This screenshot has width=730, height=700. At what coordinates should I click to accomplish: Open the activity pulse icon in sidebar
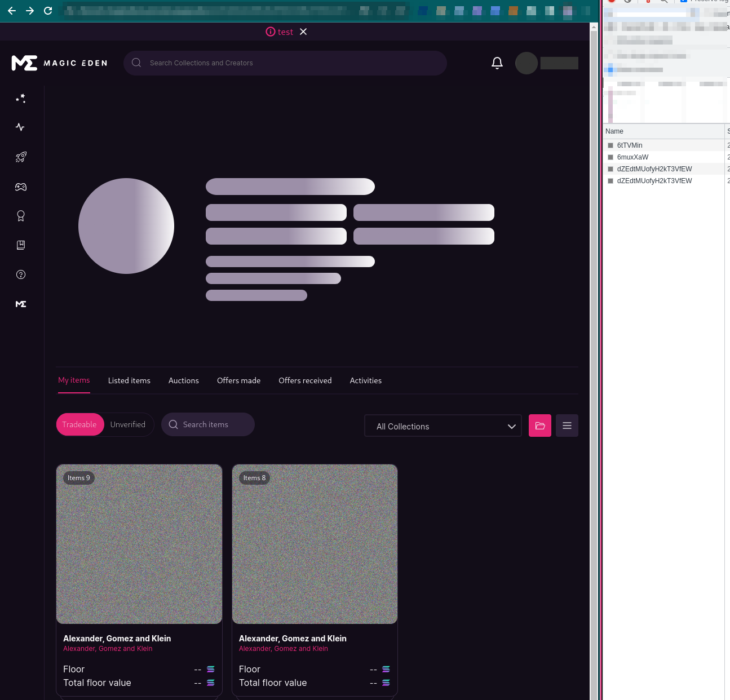click(21, 127)
